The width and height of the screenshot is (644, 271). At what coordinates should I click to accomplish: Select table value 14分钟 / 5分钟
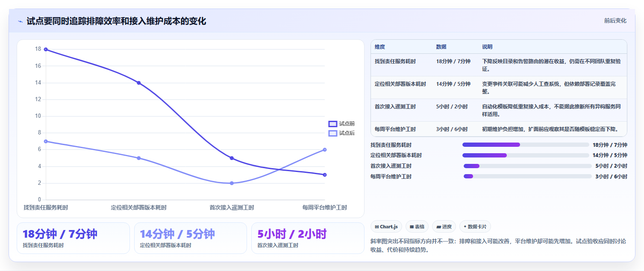pyautogui.click(x=453, y=84)
